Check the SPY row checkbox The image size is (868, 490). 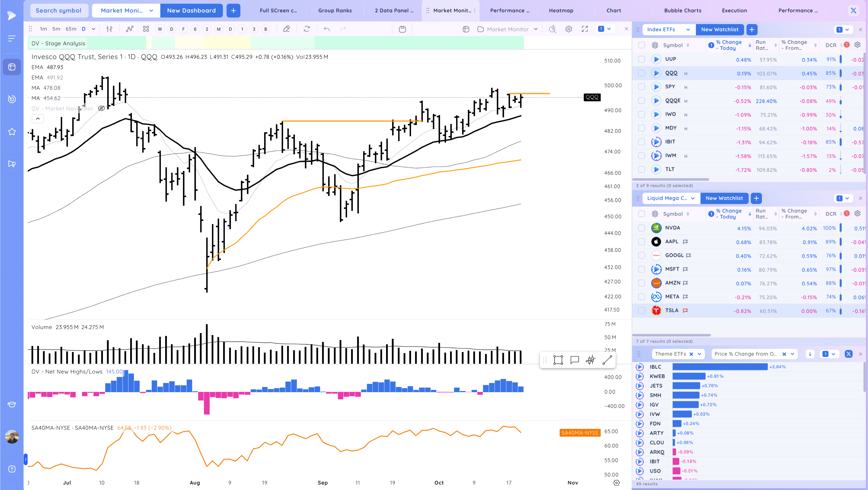(641, 87)
